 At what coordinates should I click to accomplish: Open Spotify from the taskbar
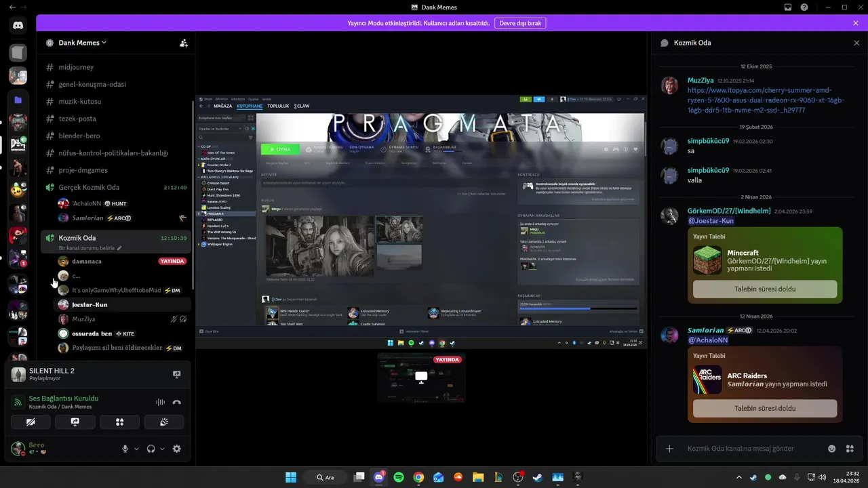tap(399, 477)
